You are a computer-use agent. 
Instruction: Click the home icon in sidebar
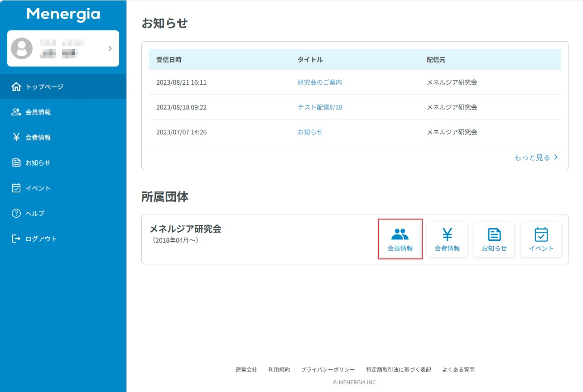[16, 86]
